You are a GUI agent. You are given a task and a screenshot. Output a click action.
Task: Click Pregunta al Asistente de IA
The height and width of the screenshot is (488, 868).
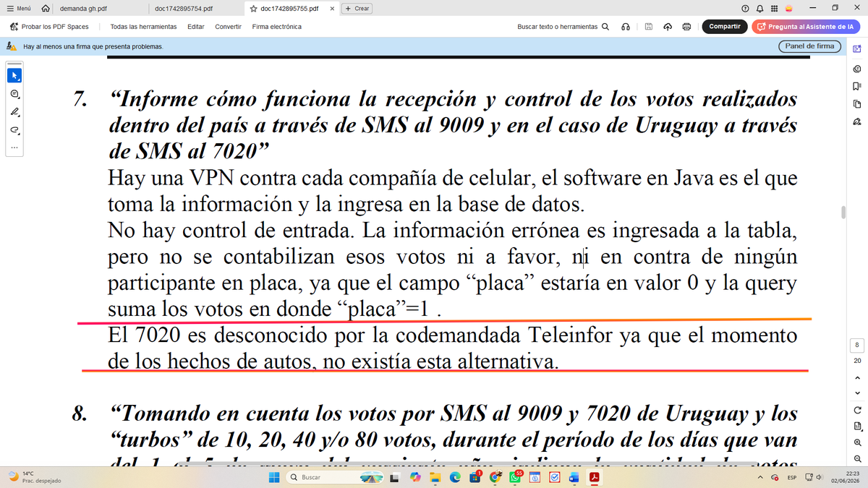pyautogui.click(x=805, y=27)
